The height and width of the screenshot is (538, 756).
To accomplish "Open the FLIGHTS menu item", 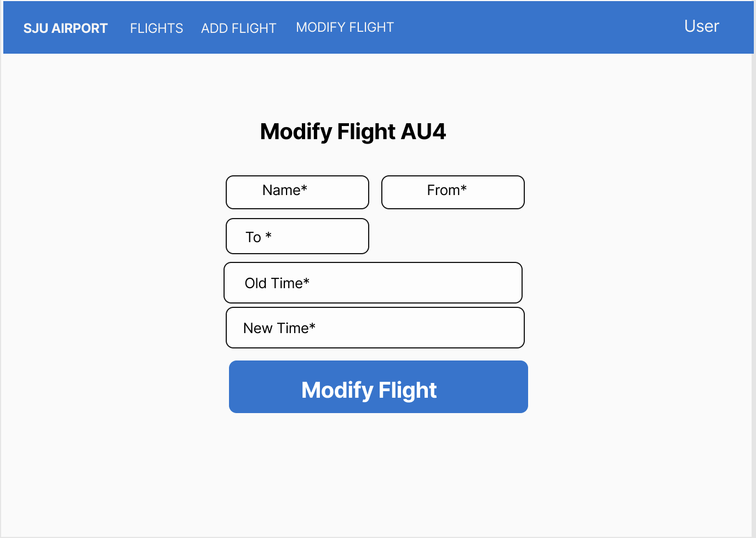I will (156, 28).
